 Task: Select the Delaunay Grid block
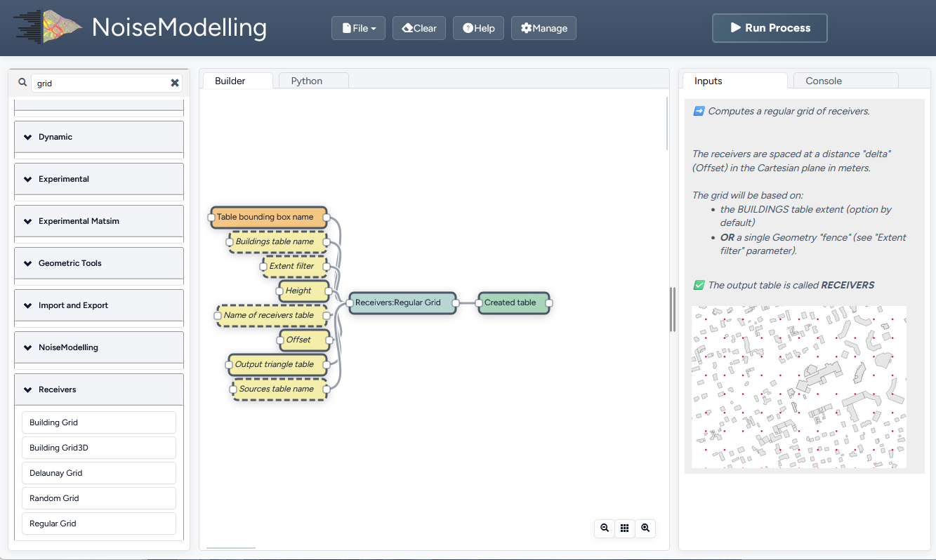99,473
